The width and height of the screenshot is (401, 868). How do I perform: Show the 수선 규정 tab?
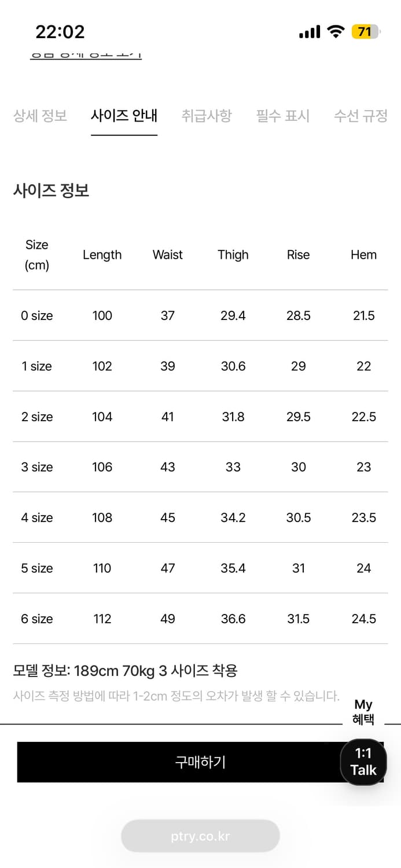point(360,116)
